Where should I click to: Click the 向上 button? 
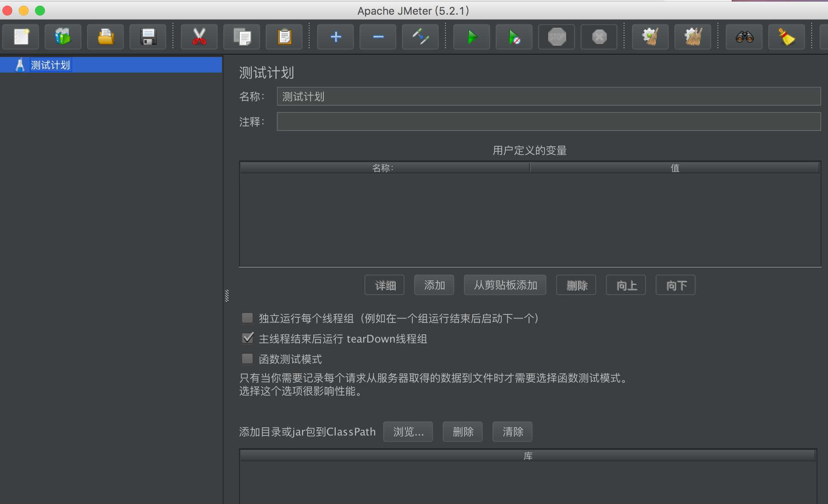point(626,285)
